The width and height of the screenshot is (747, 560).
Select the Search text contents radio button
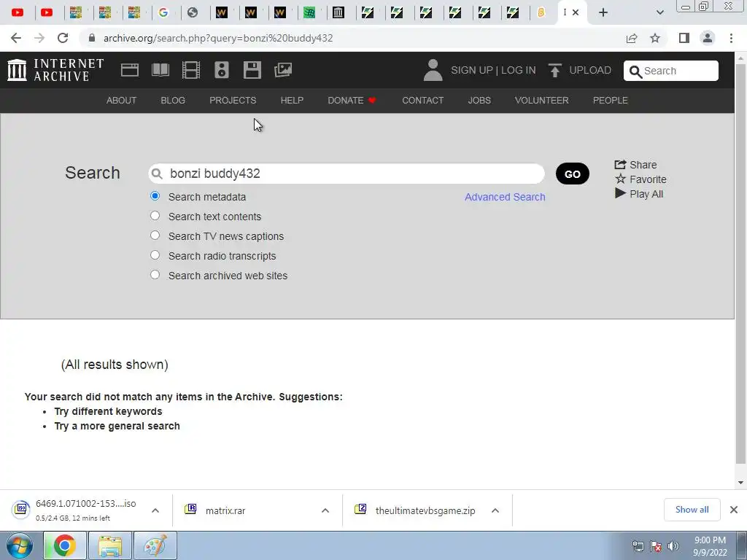155,215
